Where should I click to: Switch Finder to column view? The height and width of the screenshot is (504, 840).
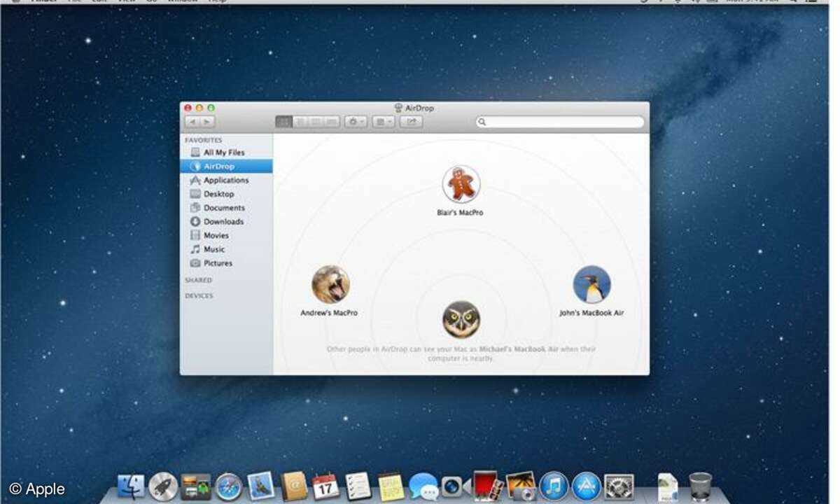pos(316,122)
